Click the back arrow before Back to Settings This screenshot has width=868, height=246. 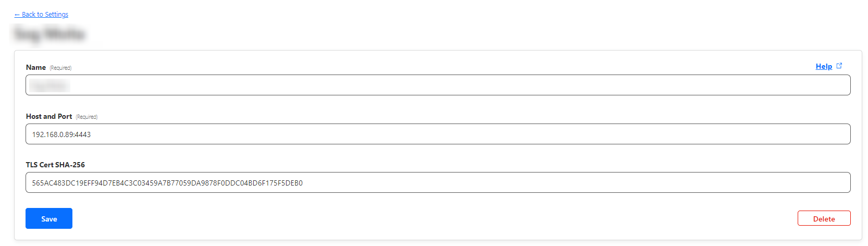17,15
